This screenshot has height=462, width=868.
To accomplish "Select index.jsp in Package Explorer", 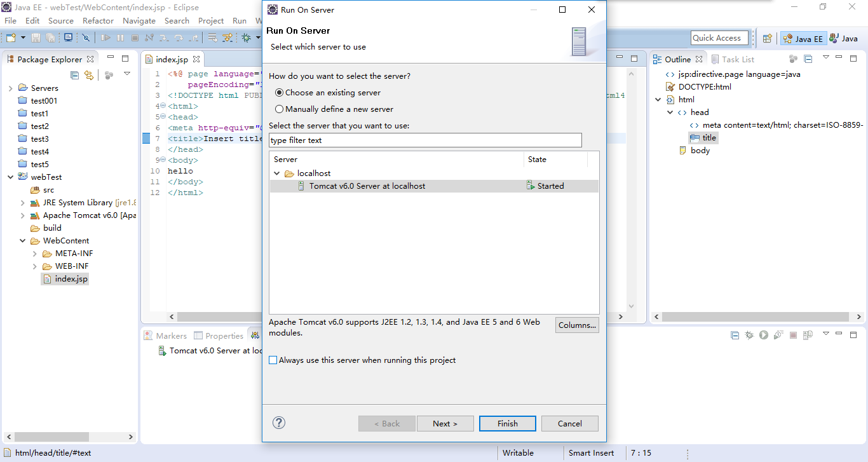I will point(65,278).
